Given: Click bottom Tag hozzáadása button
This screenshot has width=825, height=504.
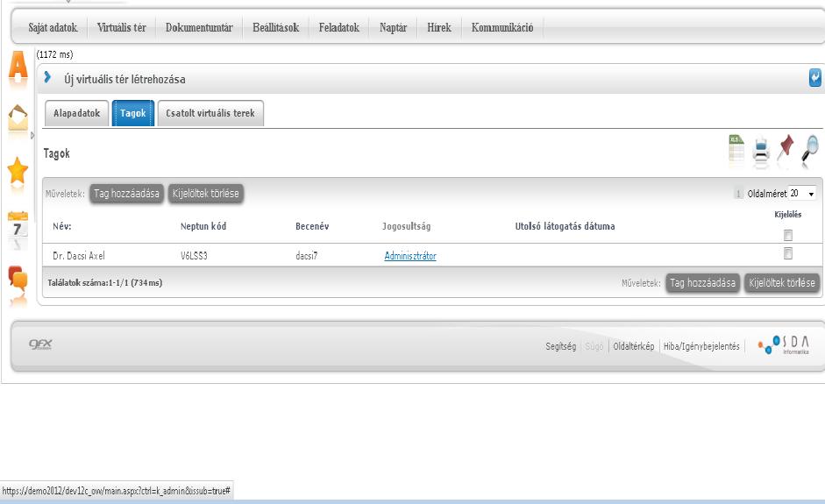Looking at the screenshot, I should [703, 283].
